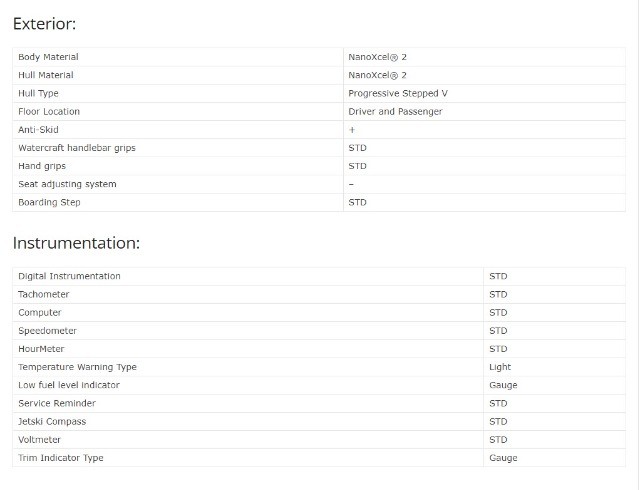This screenshot has height=490, width=640.
Task: Click the Exterior section heading
Action: 44,24
